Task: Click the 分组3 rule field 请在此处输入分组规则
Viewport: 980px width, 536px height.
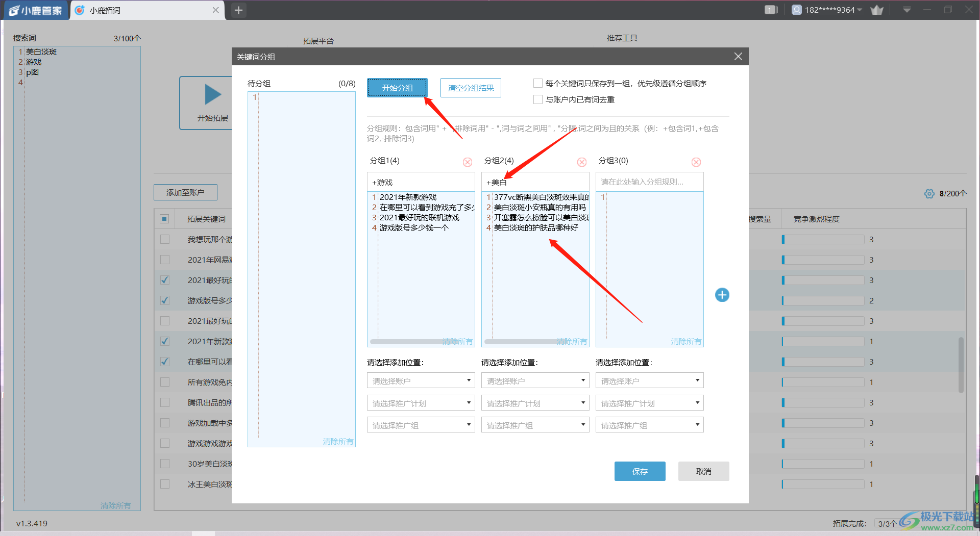Action: pyautogui.click(x=649, y=182)
